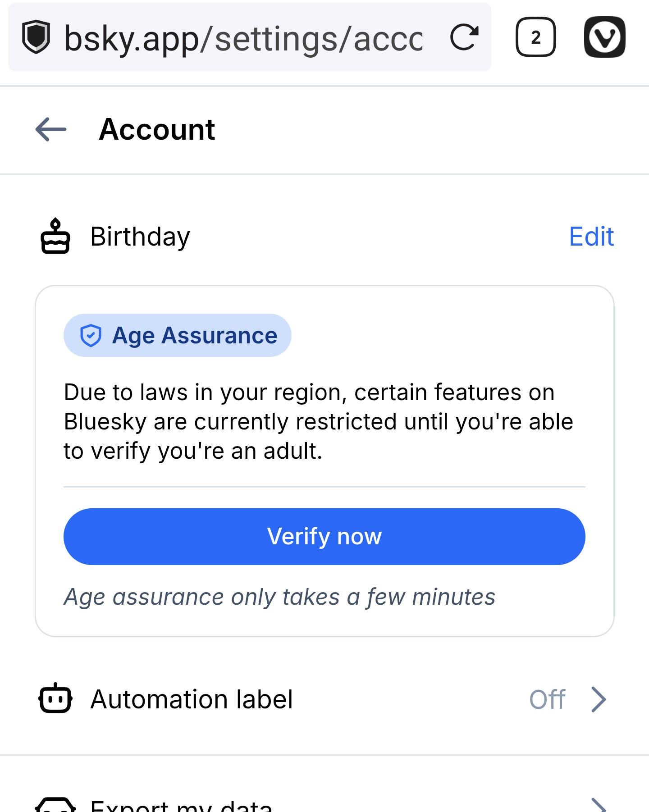The image size is (649, 812).
Task: Tap the Age Assurance card divider line
Action: pos(324,486)
